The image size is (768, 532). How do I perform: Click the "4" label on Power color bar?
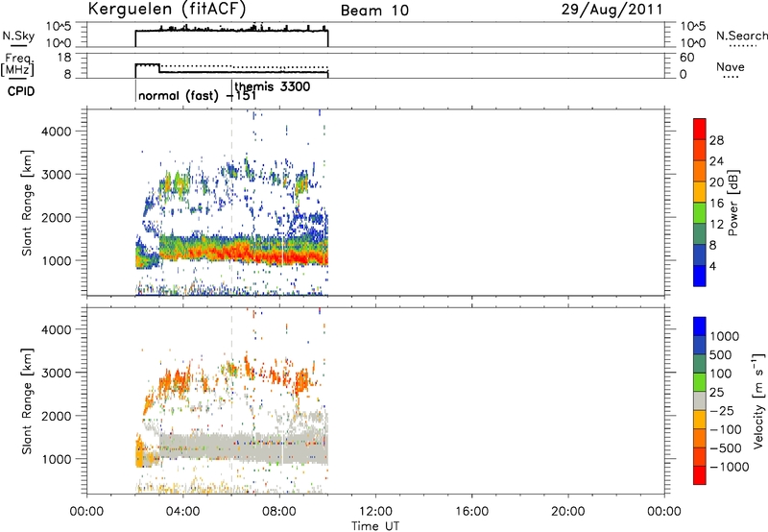click(712, 266)
